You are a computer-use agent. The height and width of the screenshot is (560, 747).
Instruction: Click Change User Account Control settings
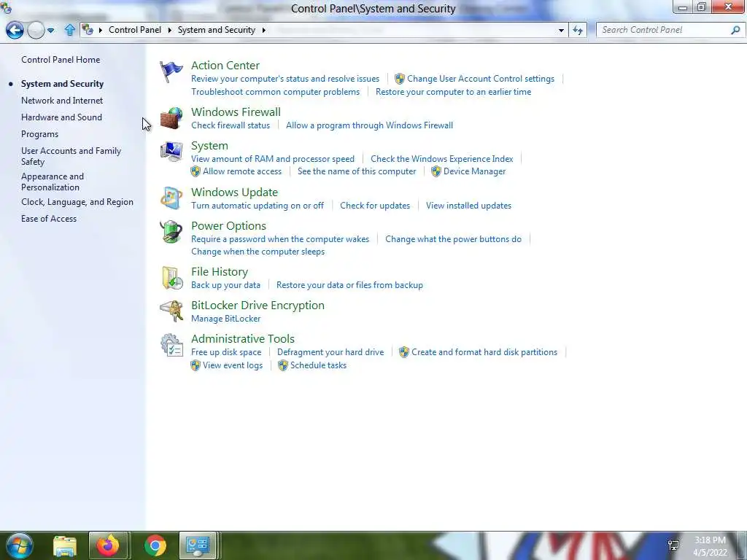click(481, 79)
